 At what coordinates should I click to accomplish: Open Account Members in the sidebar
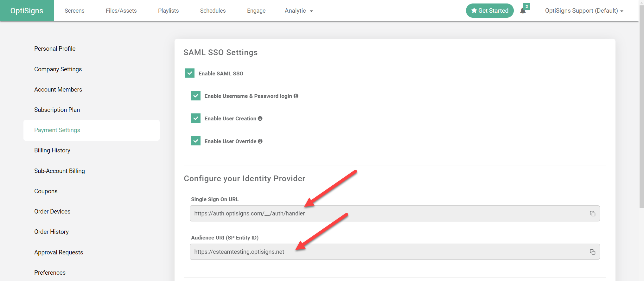(x=58, y=90)
